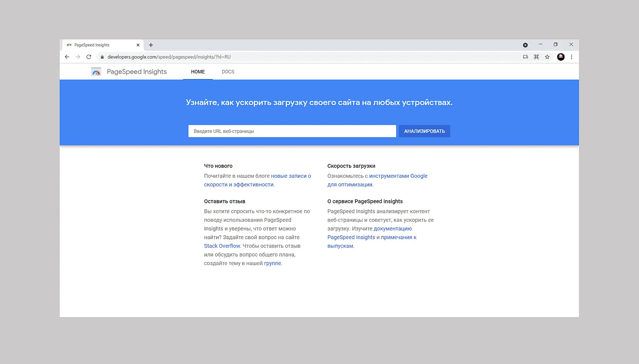Open the Stack Overflow link
Screen dimensions: 639x364
click(x=222, y=246)
